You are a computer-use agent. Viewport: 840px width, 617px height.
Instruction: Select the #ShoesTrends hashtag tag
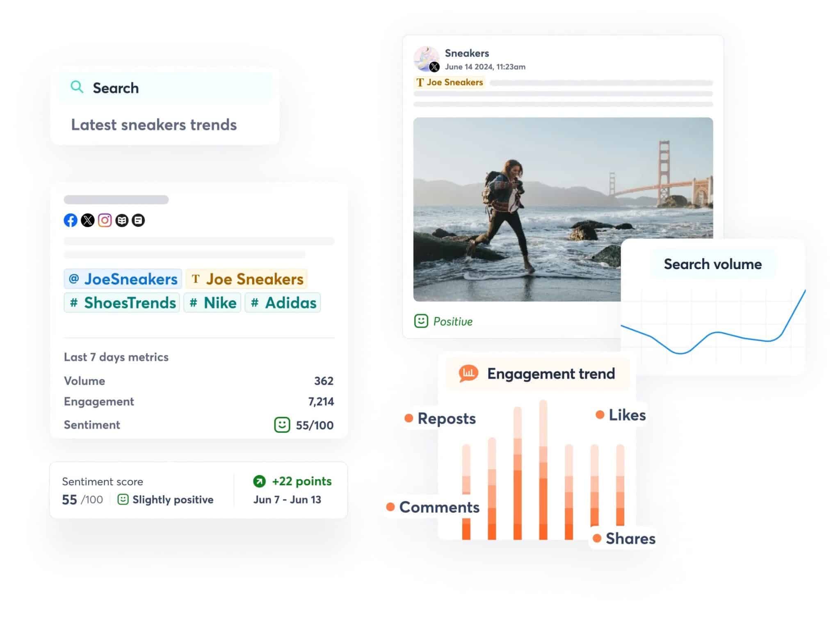pyautogui.click(x=121, y=302)
